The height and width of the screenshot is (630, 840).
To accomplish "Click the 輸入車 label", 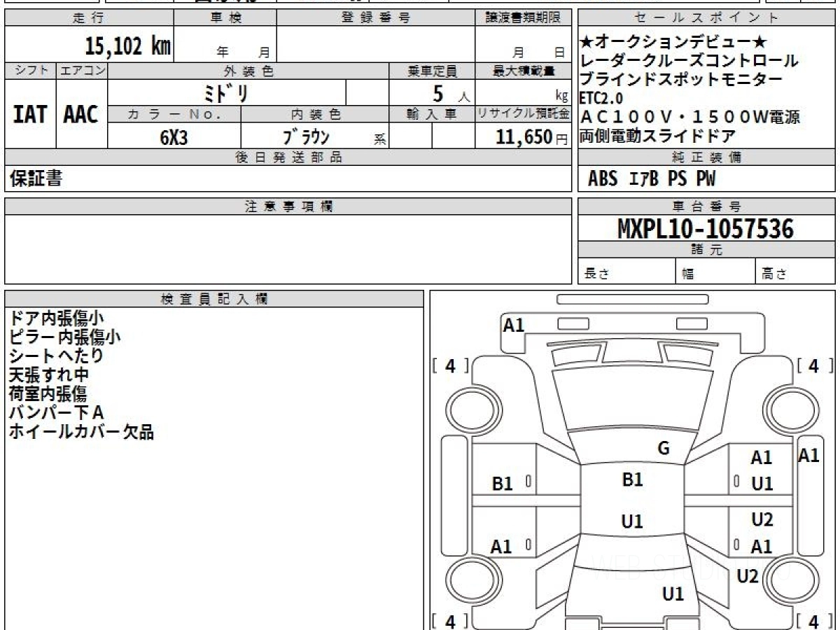I will pos(432,114).
